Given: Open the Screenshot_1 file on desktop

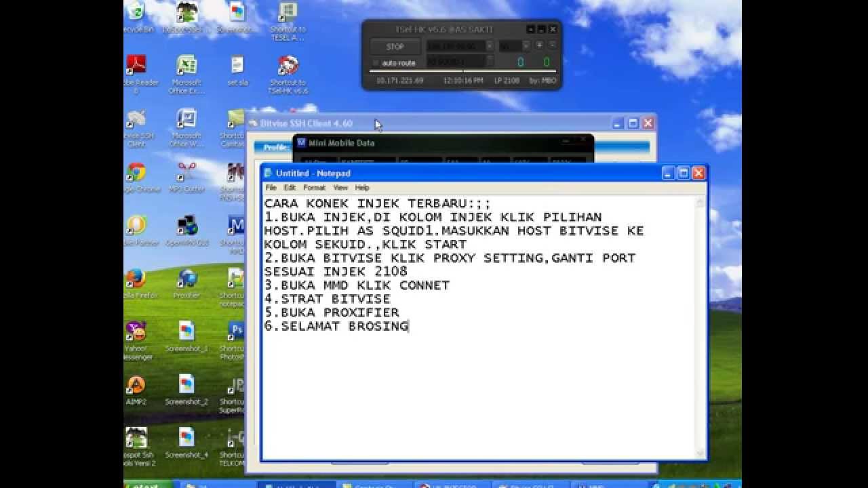Looking at the screenshot, I should pyautogui.click(x=186, y=336).
